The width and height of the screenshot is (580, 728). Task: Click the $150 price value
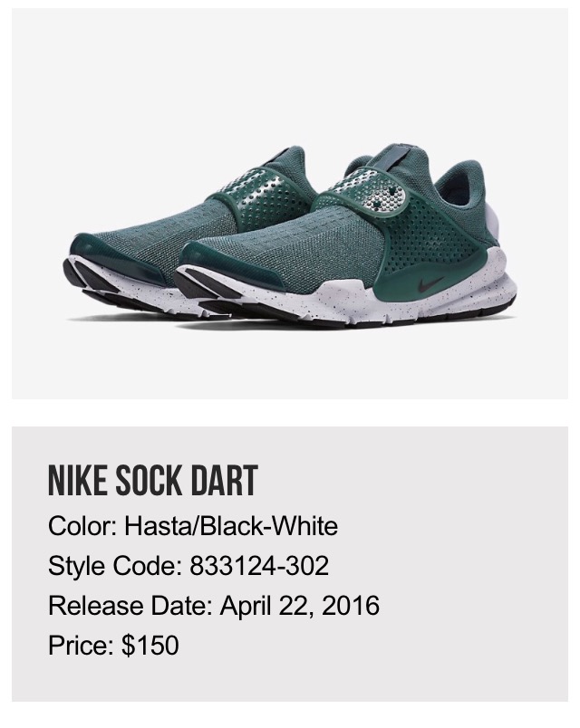[x=150, y=646]
